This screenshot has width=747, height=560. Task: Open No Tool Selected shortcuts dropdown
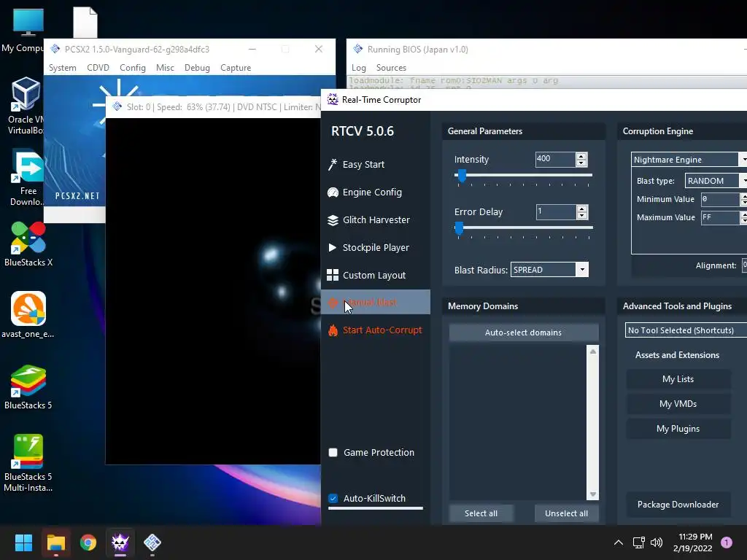[686, 330]
